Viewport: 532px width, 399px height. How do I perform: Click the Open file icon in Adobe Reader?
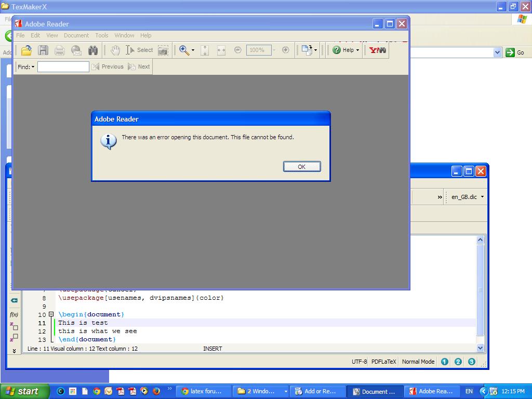[26, 50]
